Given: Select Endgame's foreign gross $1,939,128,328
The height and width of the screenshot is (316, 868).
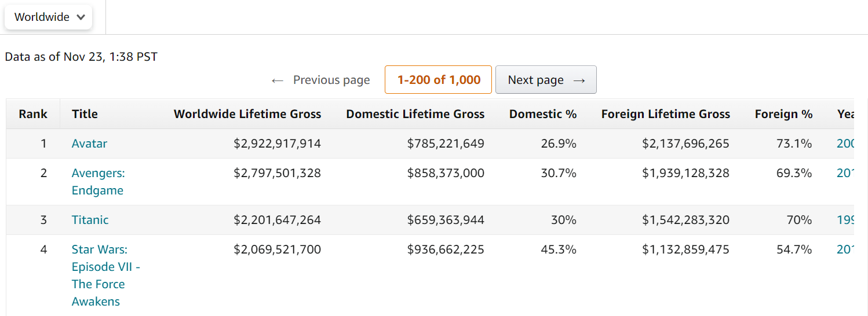Looking at the screenshot, I should click(686, 173).
